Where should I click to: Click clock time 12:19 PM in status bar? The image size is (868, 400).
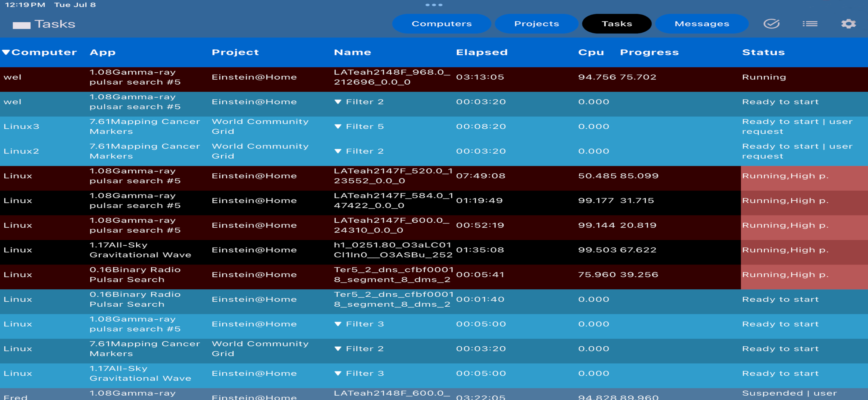(x=25, y=5)
